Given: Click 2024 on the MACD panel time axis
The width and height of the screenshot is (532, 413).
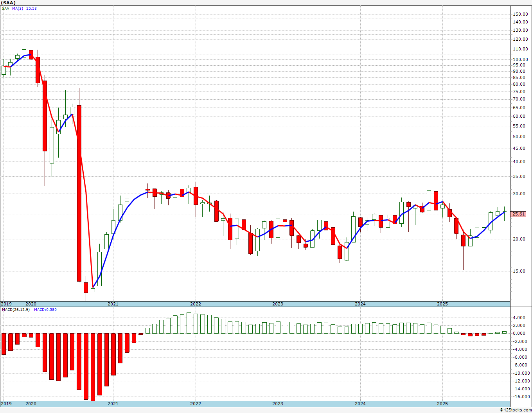Looking at the screenshot, I should point(360,404).
